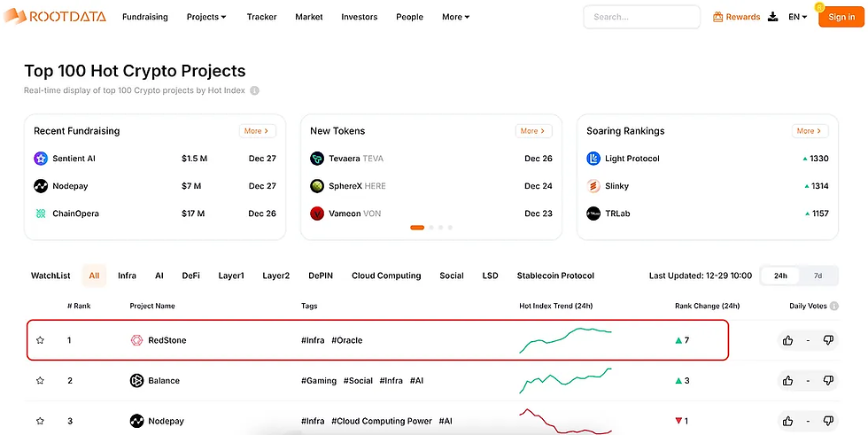Image resolution: width=868 pixels, height=435 pixels.
Task: Star RedStone to add to watchlist
Action: (x=40, y=340)
